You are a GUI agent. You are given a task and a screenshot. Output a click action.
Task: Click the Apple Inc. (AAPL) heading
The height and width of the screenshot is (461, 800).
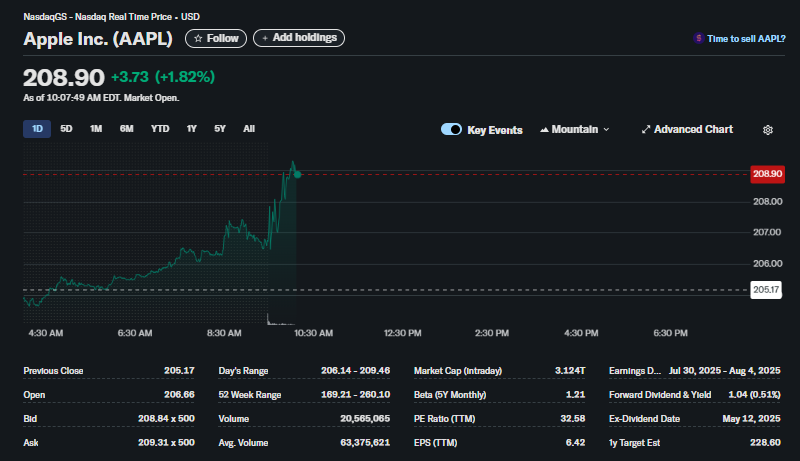click(98, 39)
